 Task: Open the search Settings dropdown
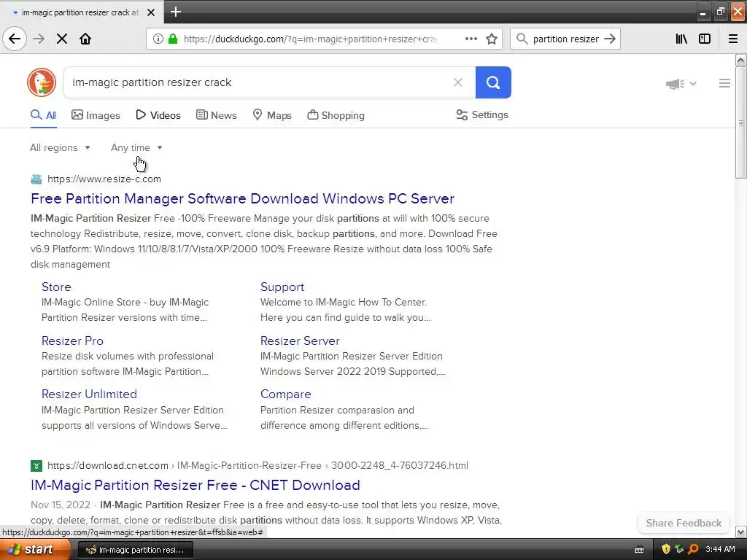482,114
